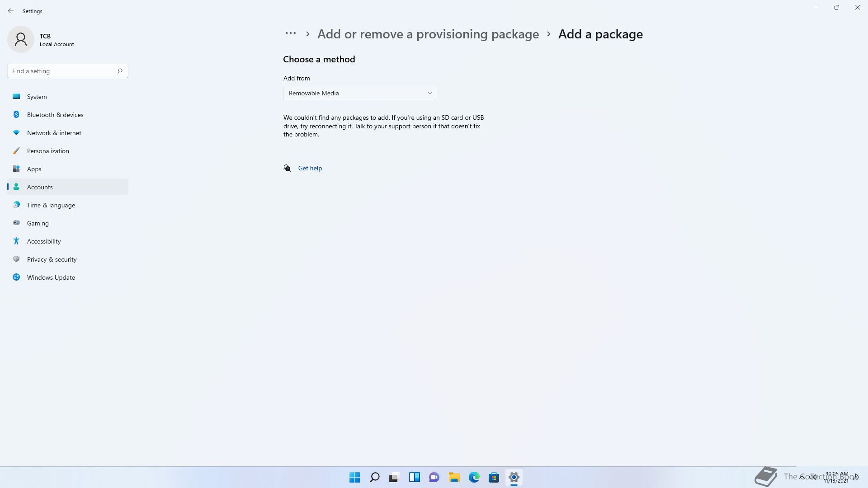The image size is (868, 488).
Task: Launch Microsoft Edge from the taskbar
Action: (x=474, y=477)
